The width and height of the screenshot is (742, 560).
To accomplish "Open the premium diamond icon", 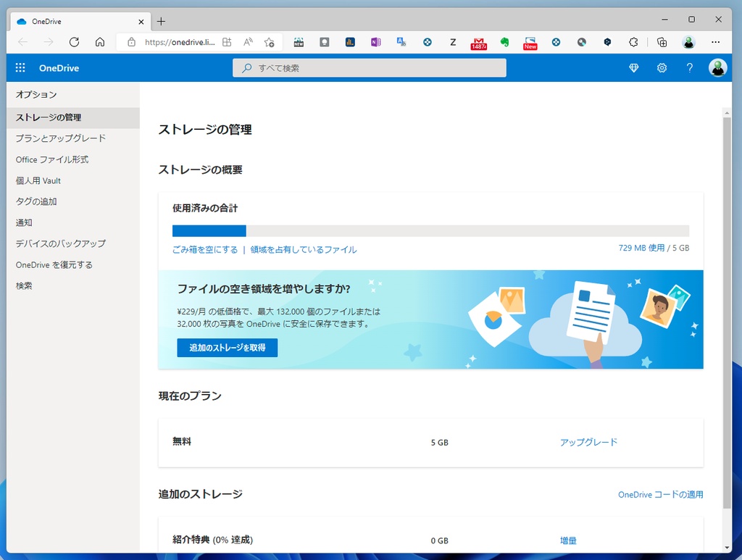I will tap(633, 67).
